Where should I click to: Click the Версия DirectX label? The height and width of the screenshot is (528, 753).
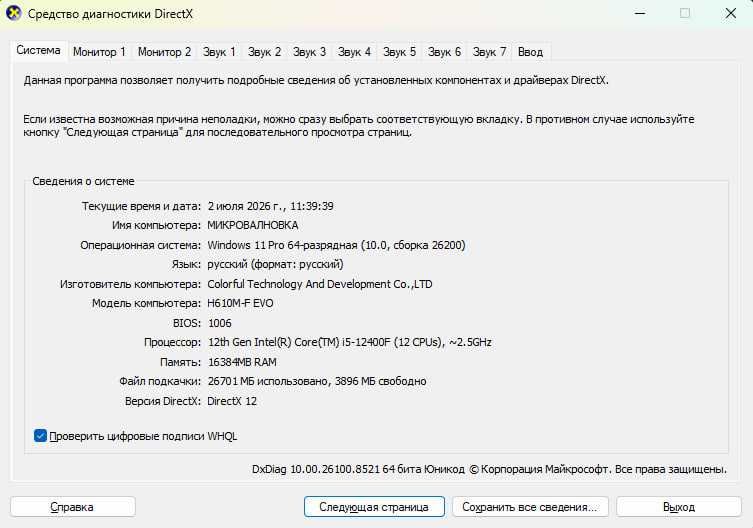163,401
